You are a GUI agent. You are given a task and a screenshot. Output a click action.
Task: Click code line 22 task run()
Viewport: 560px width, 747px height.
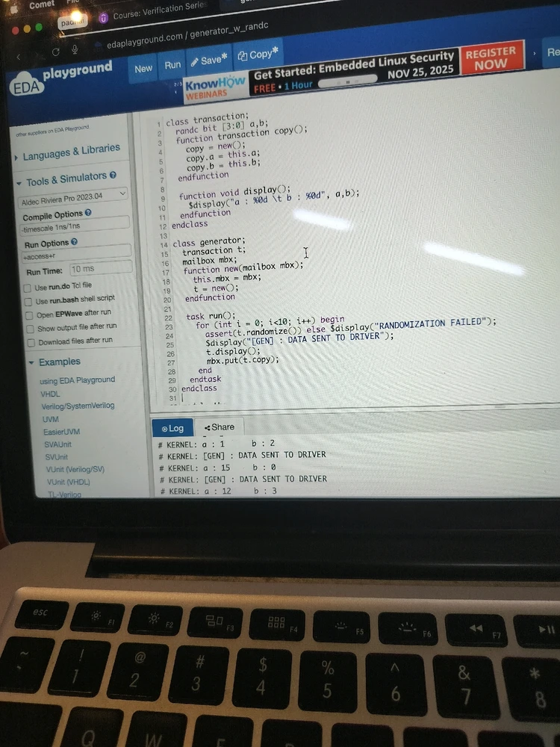[x=211, y=316]
